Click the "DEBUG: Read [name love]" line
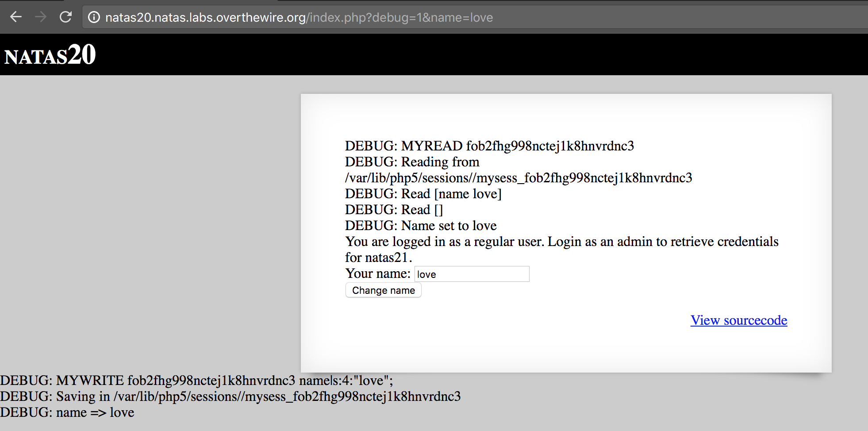868x431 pixels. coord(423,194)
